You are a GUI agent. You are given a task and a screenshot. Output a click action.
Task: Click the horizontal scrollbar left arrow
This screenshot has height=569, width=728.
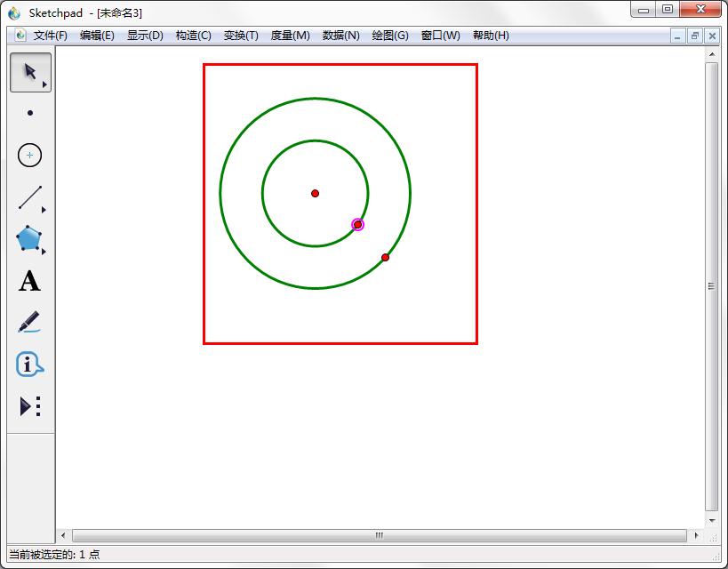coord(63,535)
